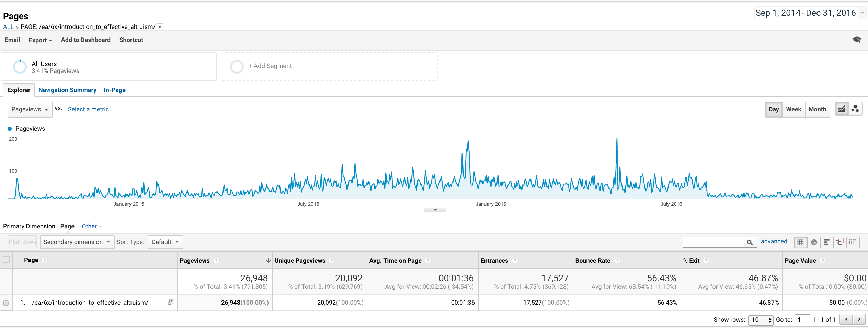Image resolution: width=868 pixels, height=328 pixels.
Task: Expand the Sort Type Default dropdown
Action: click(165, 242)
